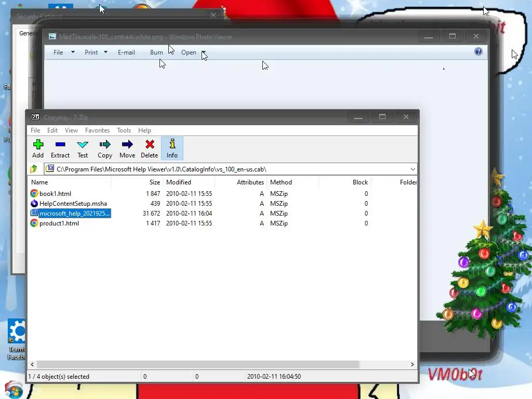
Task: Open the 7-Zip Edit menu
Action: point(52,130)
